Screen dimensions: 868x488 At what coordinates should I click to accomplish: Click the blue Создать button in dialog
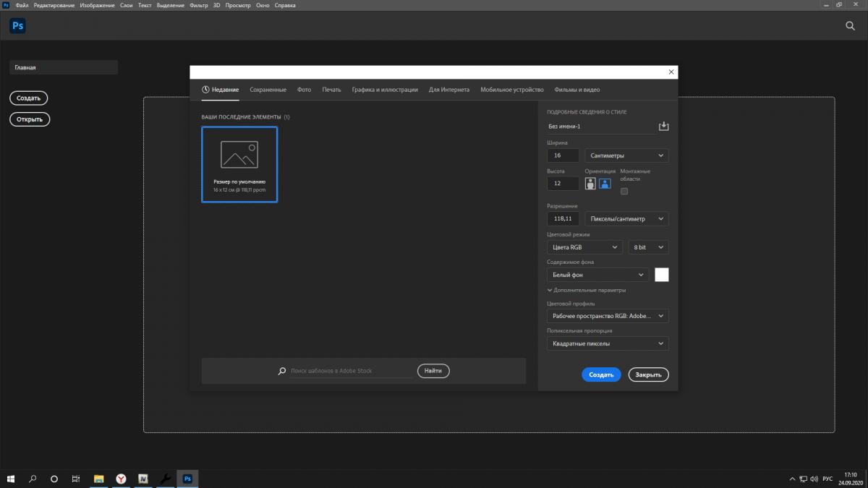(x=601, y=374)
